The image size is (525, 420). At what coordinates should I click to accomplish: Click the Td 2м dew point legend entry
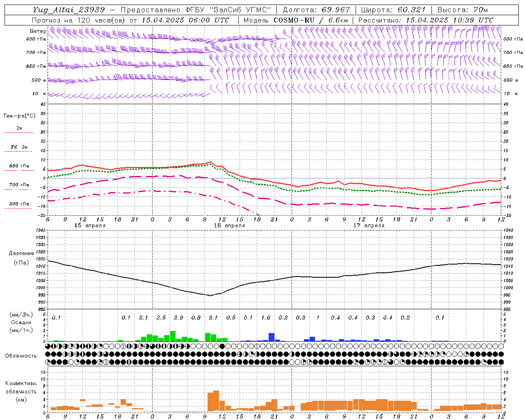coord(19,147)
